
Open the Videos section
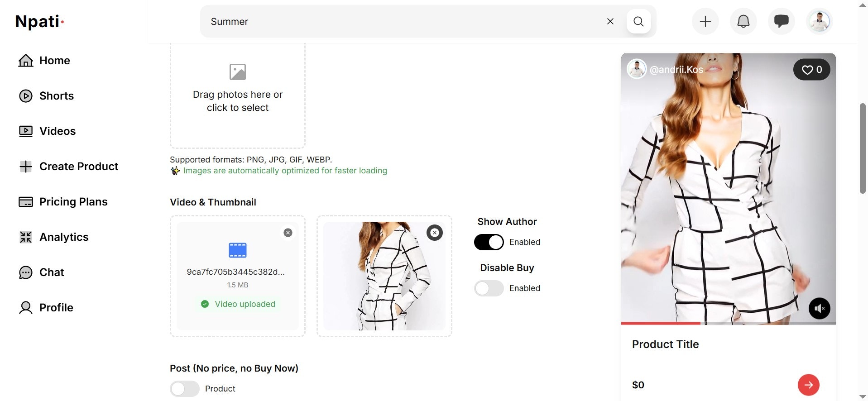tap(58, 131)
